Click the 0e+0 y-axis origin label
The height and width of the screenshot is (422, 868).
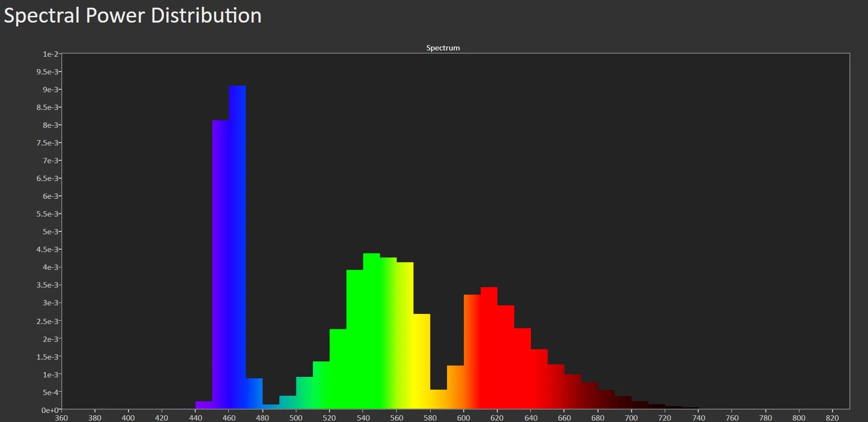coord(50,410)
